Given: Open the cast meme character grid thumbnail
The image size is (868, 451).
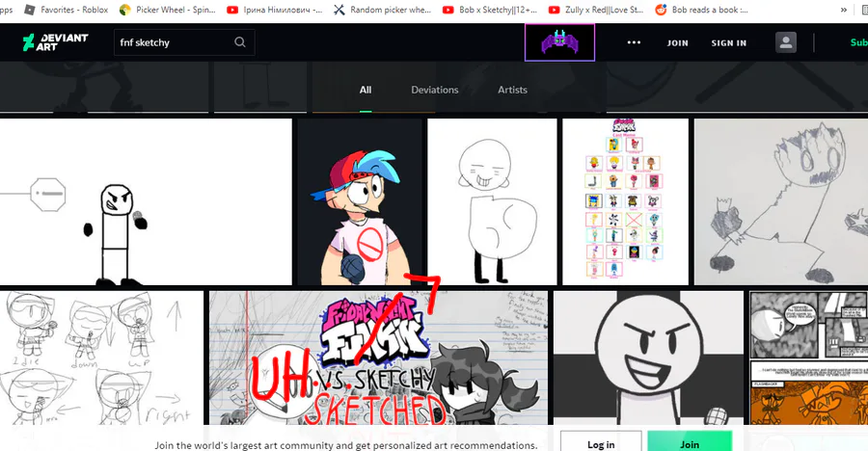Looking at the screenshot, I should (626, 202).
